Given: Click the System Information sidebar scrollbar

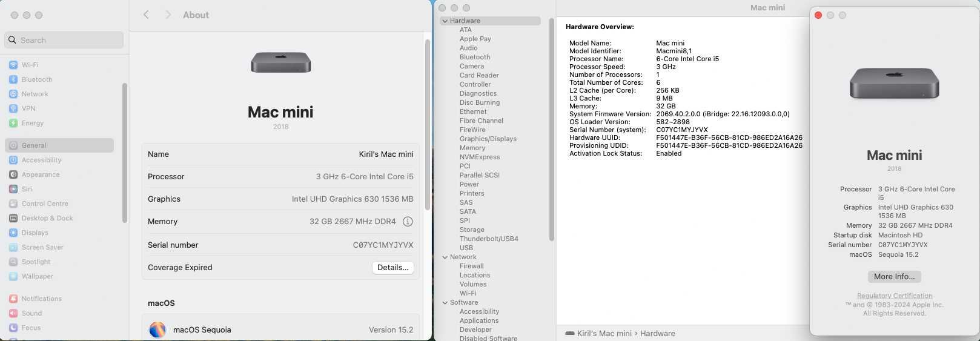Looking at the screenshot, I should 552,129.
